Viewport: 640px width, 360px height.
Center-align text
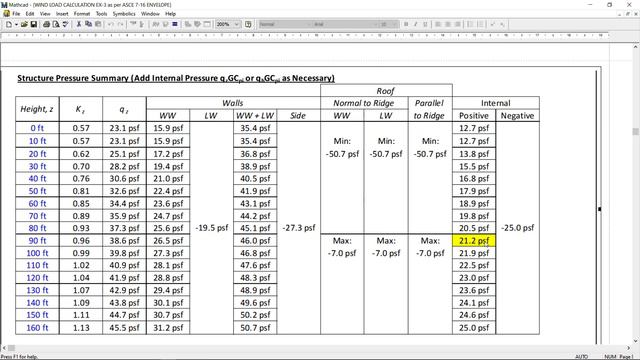coord(448,24)
